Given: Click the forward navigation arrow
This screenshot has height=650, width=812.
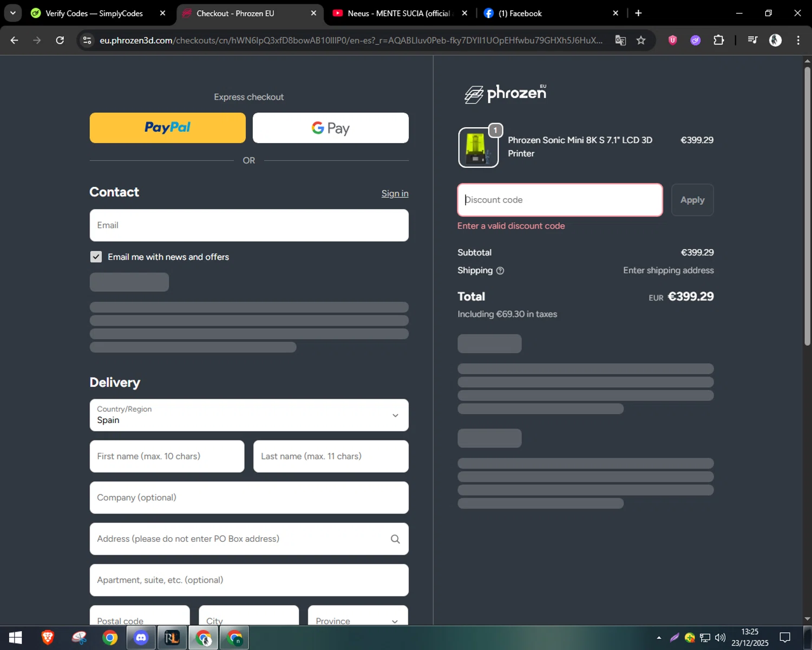Looking at the screenshot, I should point(37,40).
